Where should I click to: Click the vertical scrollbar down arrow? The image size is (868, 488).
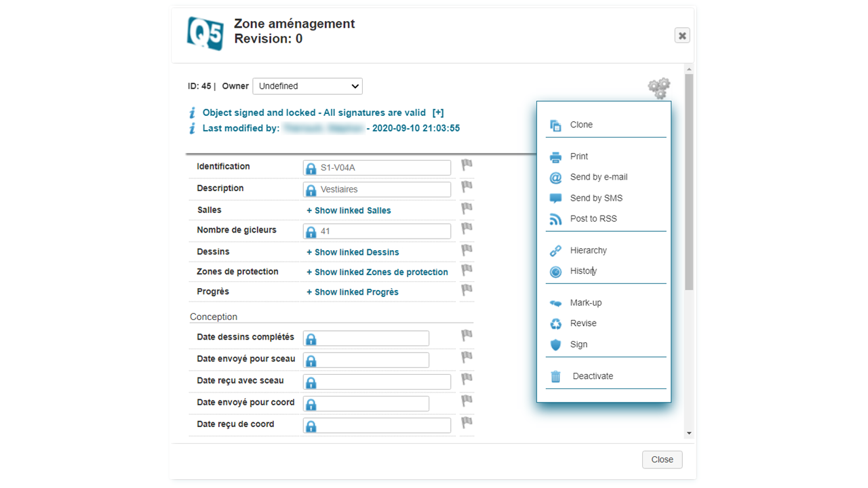pos(689,433)
